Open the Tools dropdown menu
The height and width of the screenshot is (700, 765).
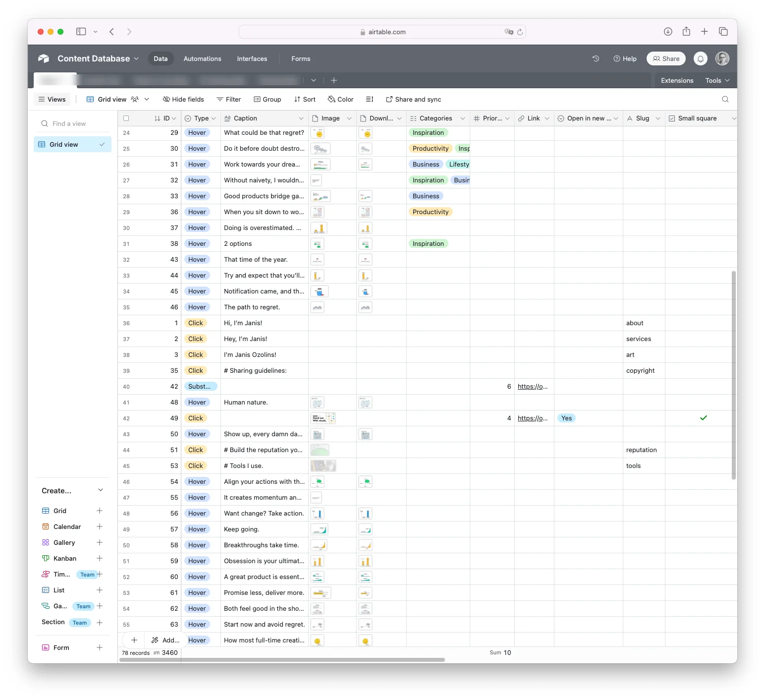[x=717, y=80]
